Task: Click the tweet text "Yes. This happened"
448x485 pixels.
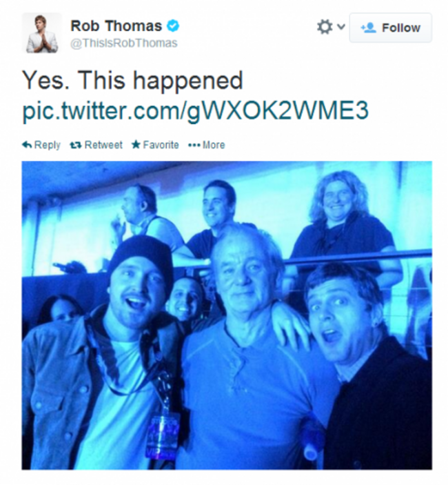Action: (132, 80)
